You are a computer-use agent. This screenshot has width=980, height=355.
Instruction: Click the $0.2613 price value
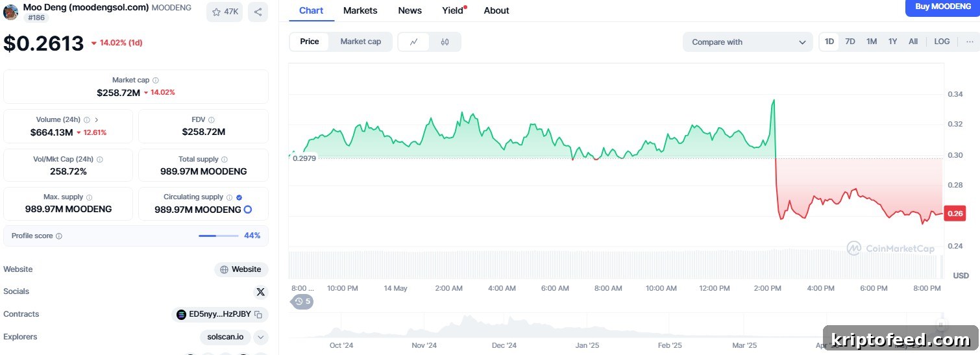tap(43, 43)
